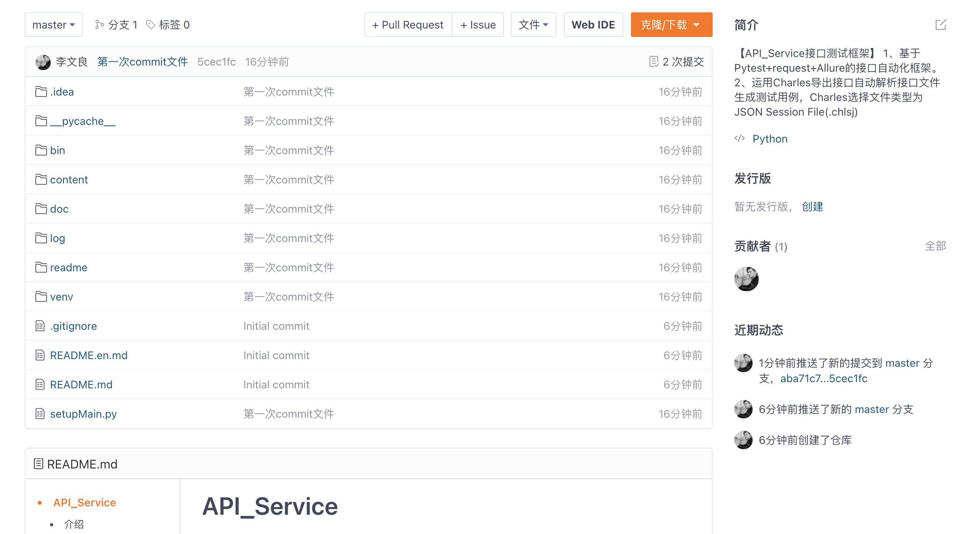The image size is (980, 534).
Task: Click commit hash 5cec1fc
Action: click(216, 62)
